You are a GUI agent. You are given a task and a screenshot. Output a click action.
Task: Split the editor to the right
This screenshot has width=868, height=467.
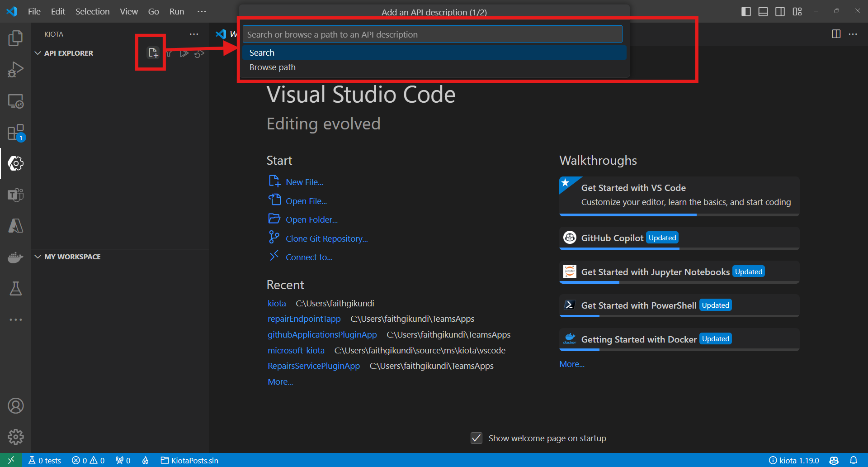click(836, 34)
